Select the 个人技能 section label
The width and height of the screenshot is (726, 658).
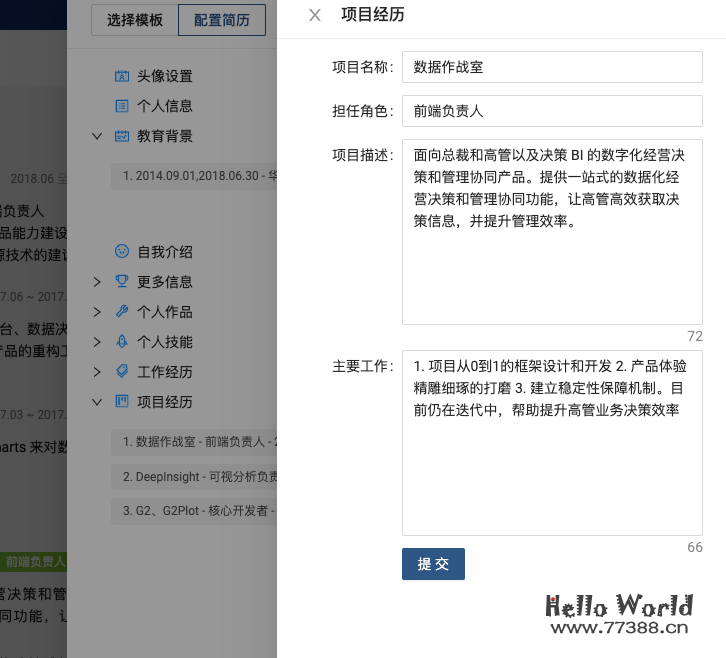[164, 342]
